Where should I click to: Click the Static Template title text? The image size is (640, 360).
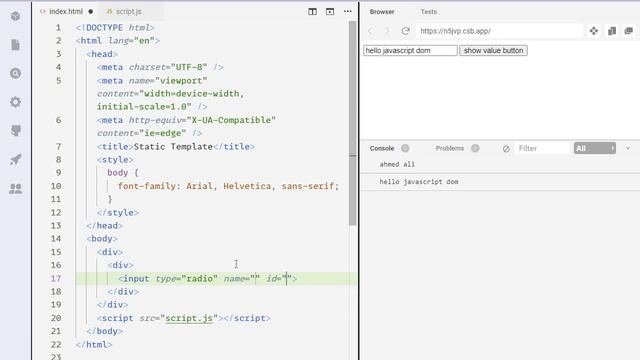pos(173,147)
